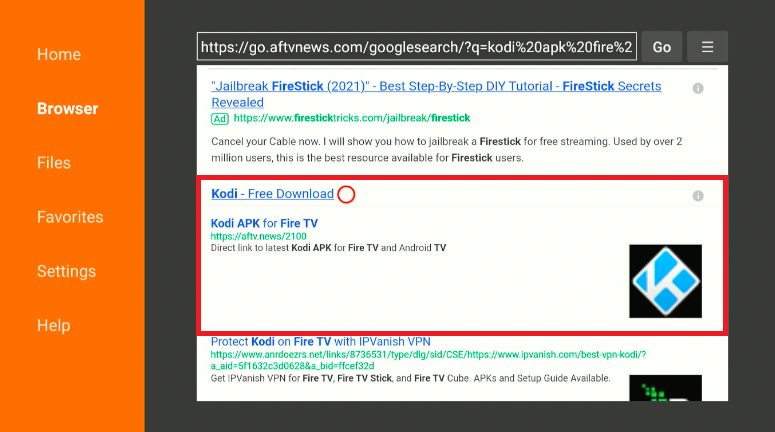Click info icon beside Jailbreak FireStick ad
775x432 pixels.
[698, 88]
